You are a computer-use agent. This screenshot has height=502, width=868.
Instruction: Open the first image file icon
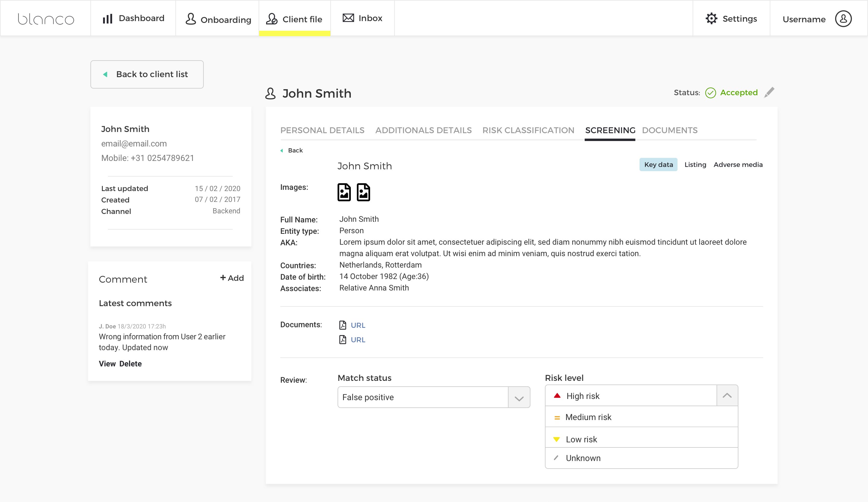tap(344, 192)
